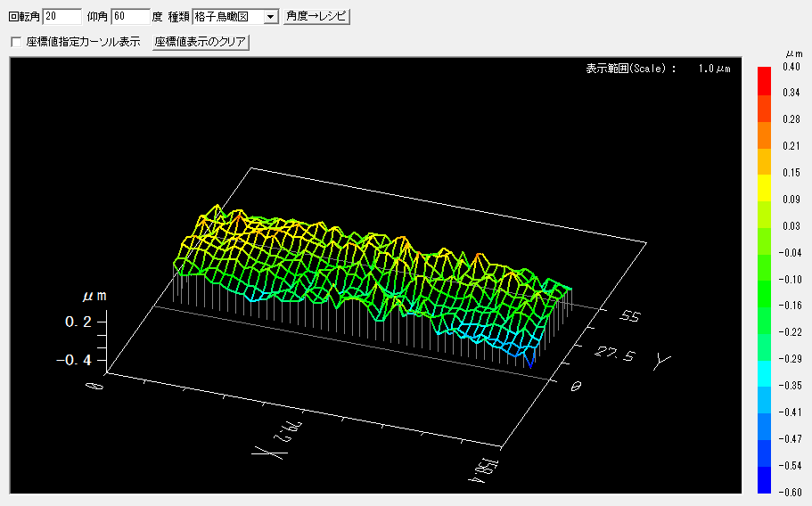Click the 座標値表示のクリア button

201,42
